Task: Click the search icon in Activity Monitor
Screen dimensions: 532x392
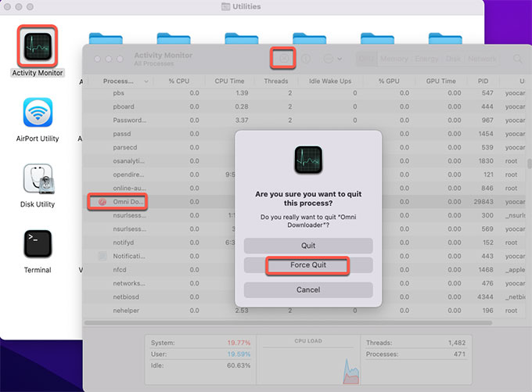Action: click(518, 59)
